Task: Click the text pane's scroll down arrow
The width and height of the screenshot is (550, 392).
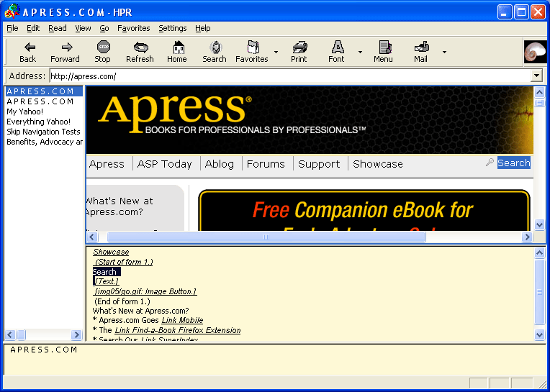Action: (539, 334)
